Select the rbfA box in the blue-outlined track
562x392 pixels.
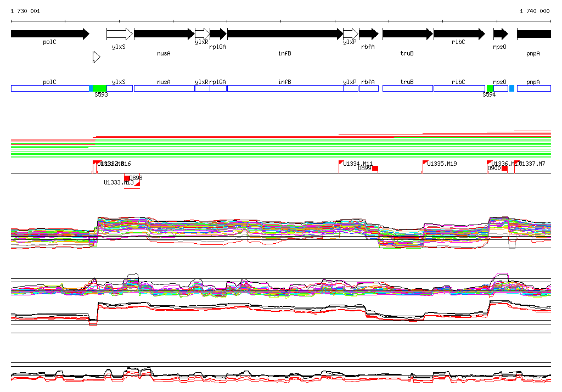[x=369, y=88]
